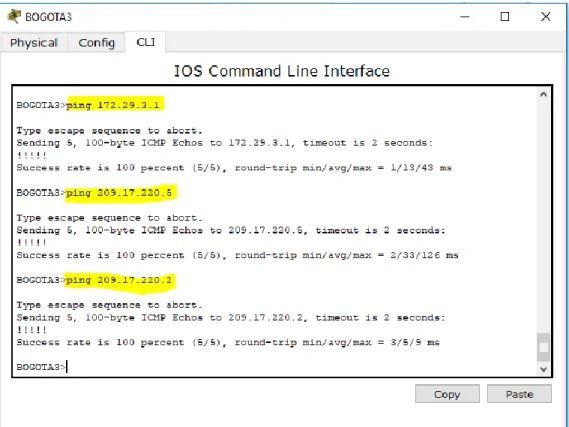Click the terminal scroll up arrow
Screen dimensions: 569x427
(543, 95)
